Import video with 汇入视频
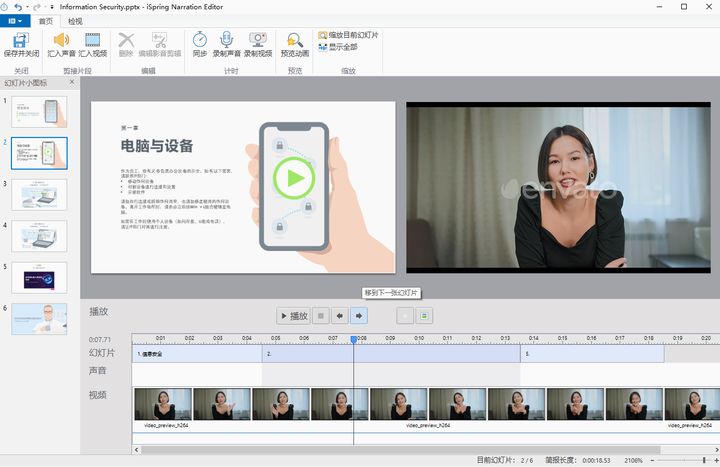The height and width of the screenshot is (467, 720). [92, 45]
